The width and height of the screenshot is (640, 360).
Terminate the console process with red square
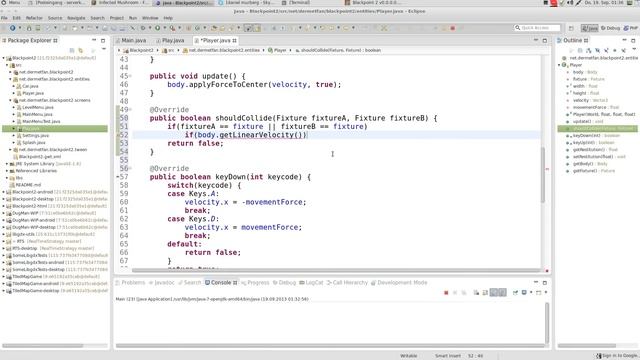(x=446, y=293)
